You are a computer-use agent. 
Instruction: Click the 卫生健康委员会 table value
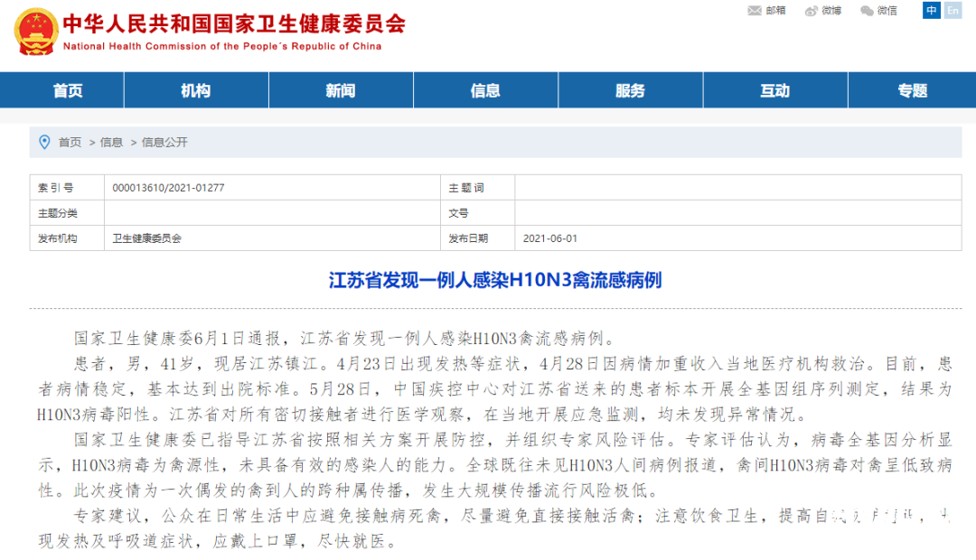pyautogui.click(x=147, y=238)
